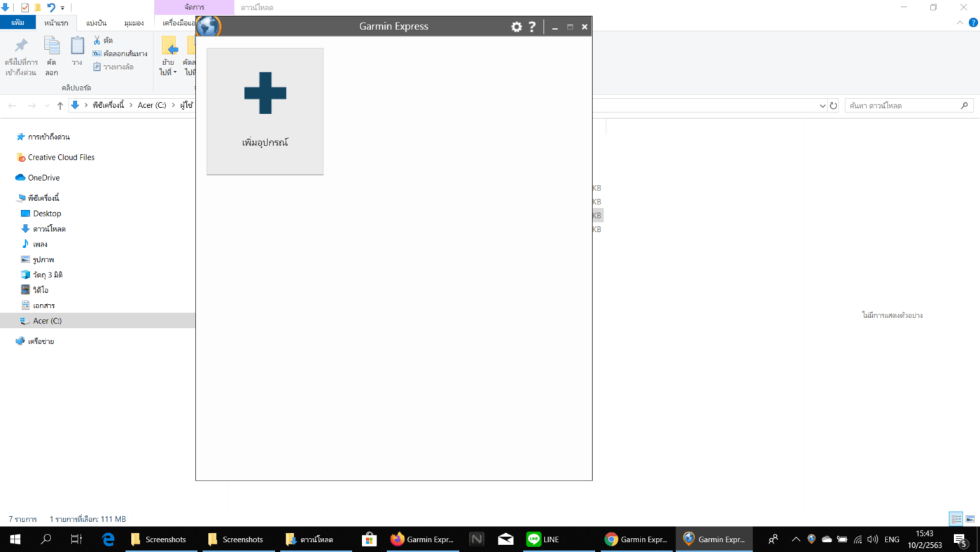The height and width of the screenshot is (552, 980).
Task: Open the Customize Quick Access Toolbar dropdown
Action: click(x=62, y=8)
